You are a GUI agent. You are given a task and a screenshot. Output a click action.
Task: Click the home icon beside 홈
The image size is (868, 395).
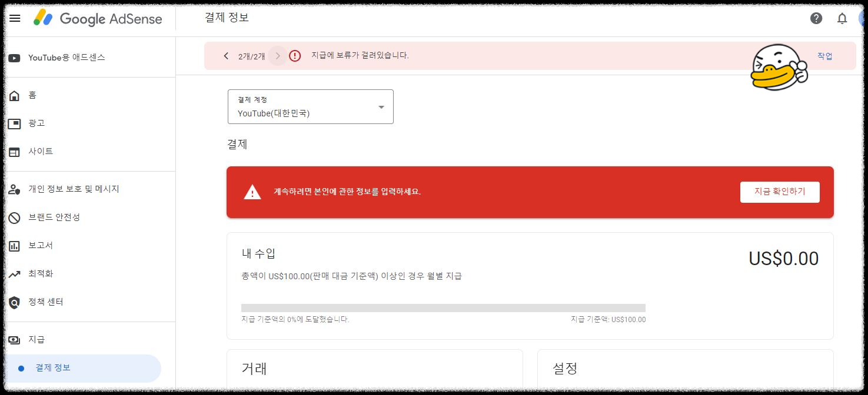click(15, 95)
